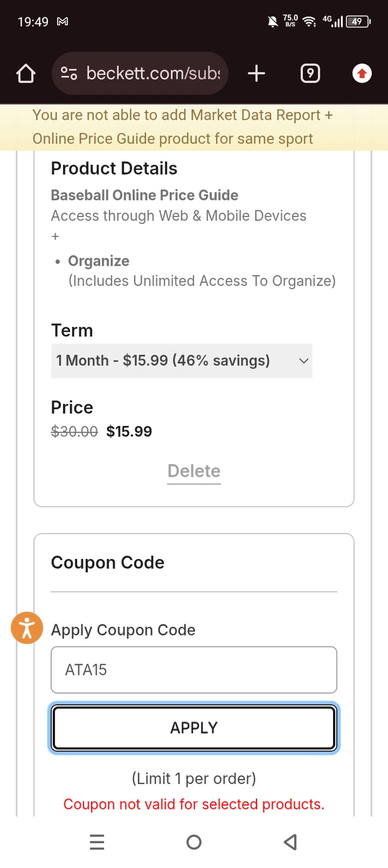Expand the Term selector chevron arrow
Viewport: 388px width, 868px height.
pos(303,361)
